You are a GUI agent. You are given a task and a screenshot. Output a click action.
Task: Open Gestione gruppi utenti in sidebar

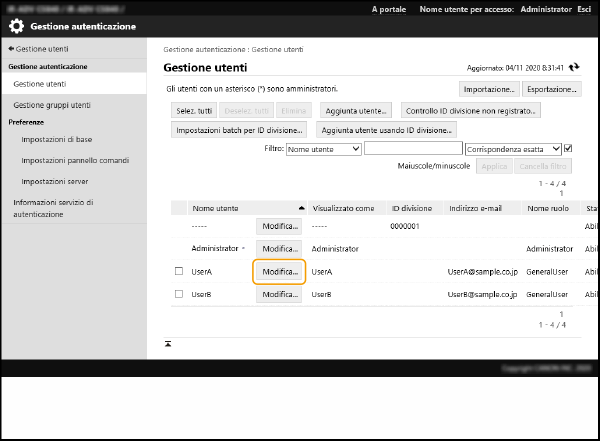[52, 105]
